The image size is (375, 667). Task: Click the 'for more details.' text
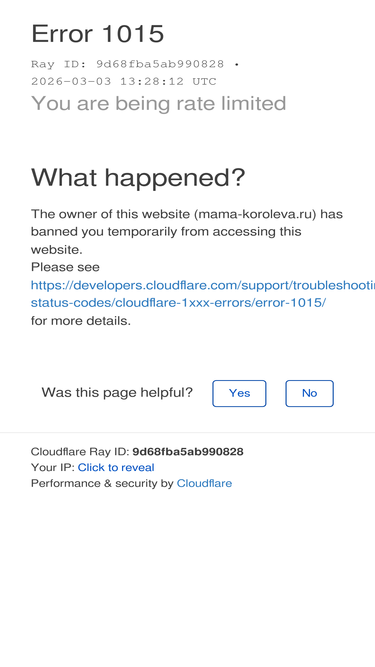81,321
